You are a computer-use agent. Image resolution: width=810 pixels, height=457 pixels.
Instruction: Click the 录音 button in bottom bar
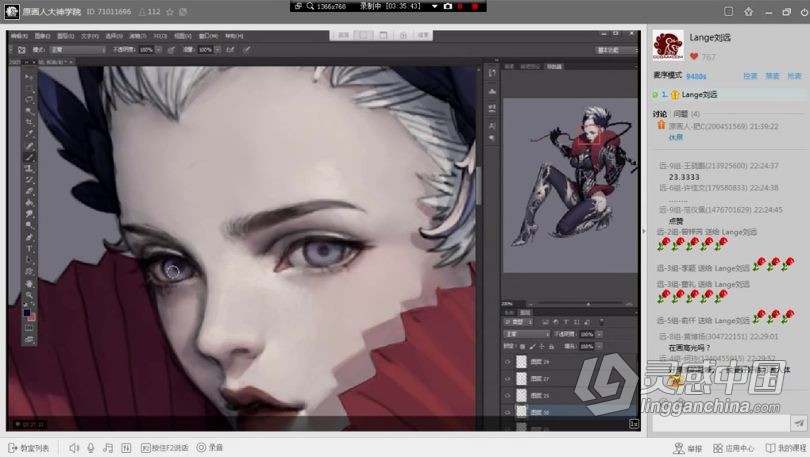point(209,448)
